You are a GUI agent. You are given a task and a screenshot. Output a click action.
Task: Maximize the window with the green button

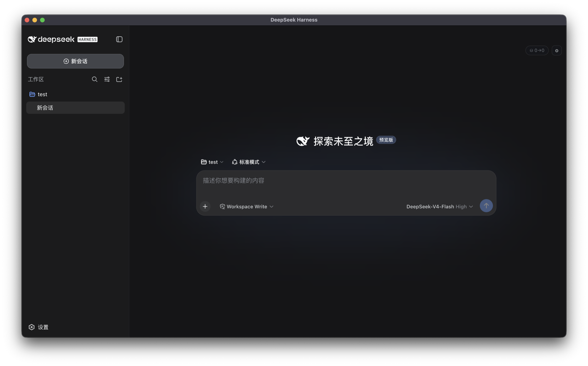pos(42,20)
